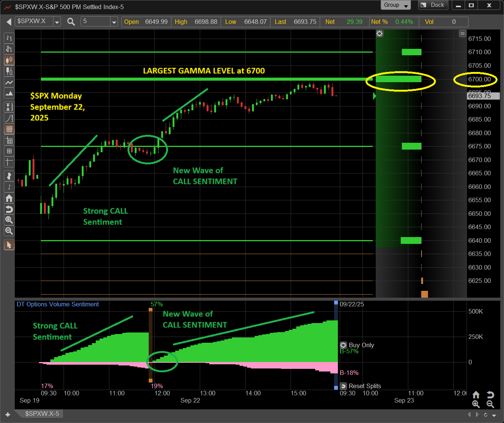Add a new tab with plus icon

click(8, 414)
